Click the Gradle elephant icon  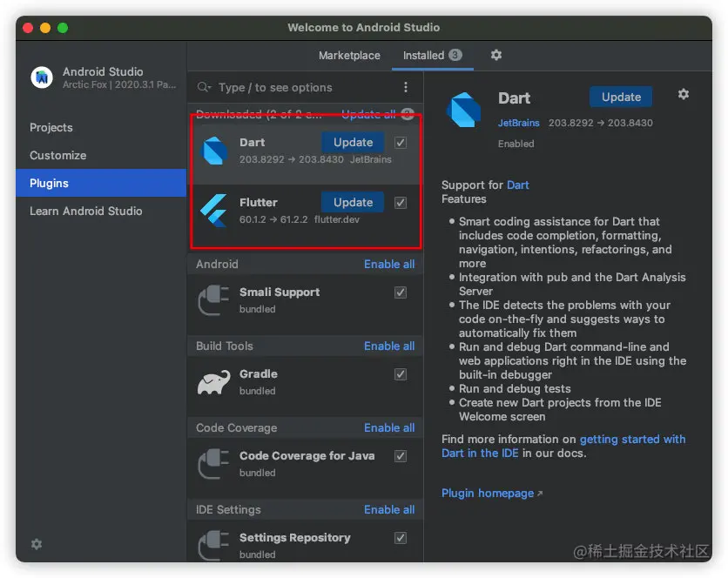[214, 382]
